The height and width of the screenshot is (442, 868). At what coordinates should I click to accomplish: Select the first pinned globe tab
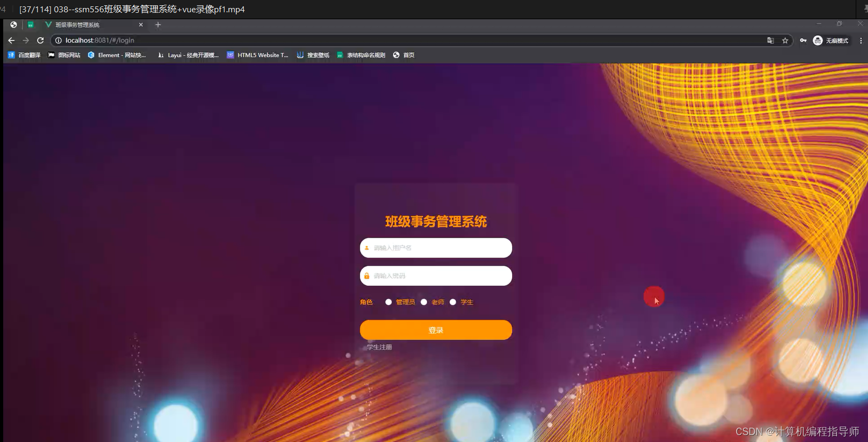click(14, 25)
